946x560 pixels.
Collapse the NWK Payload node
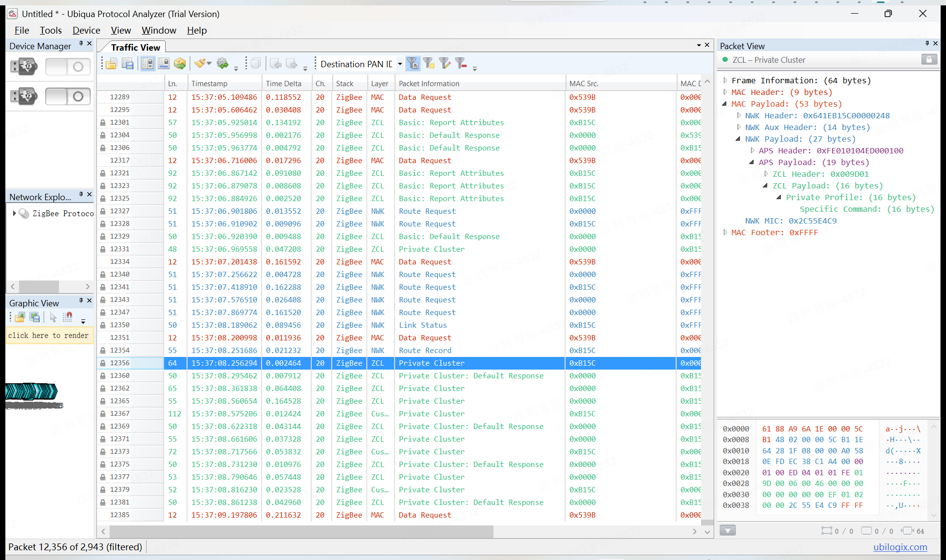(x=738, y=139)
